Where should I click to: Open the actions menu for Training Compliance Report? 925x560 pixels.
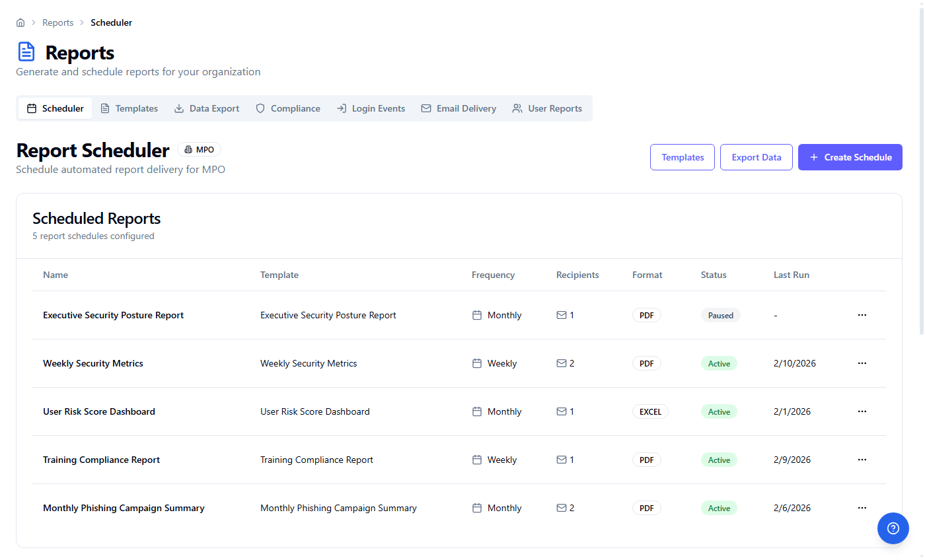(862, 459)
